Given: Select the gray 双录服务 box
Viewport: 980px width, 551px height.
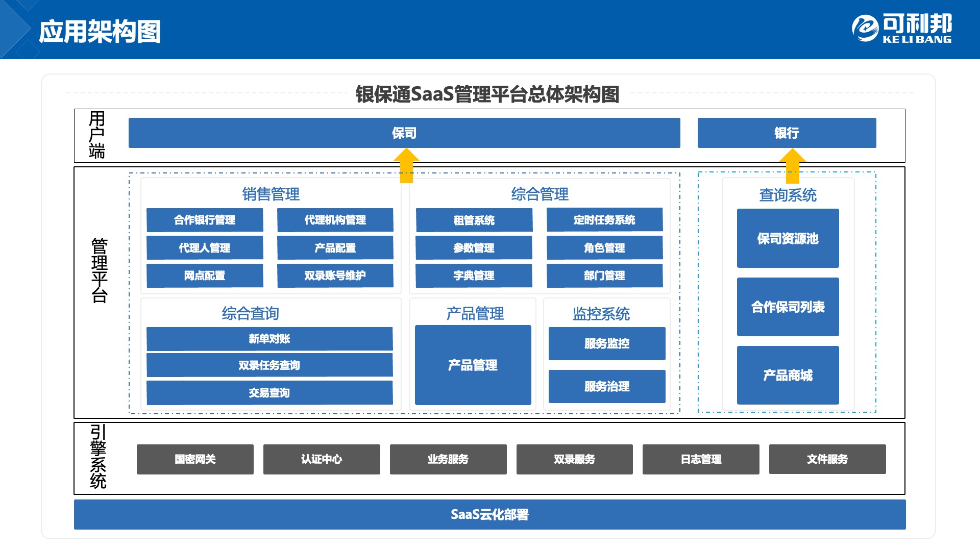Looking at the screenshot, I should (574, 459).
